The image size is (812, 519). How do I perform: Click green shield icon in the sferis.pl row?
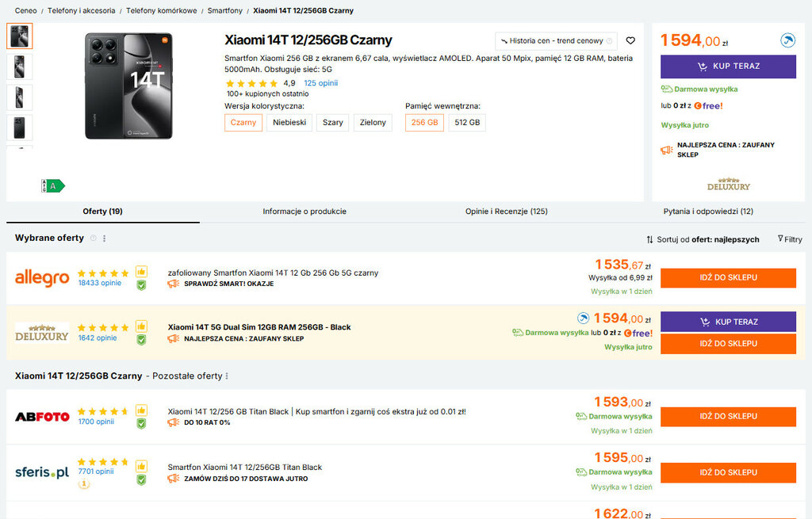[x=141, y=480]
